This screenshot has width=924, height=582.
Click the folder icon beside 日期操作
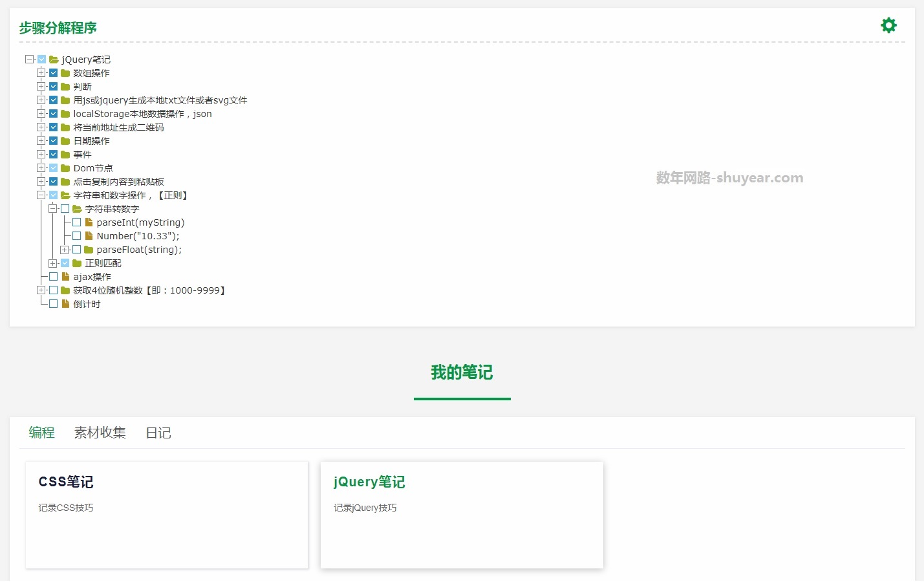[65, 140]
